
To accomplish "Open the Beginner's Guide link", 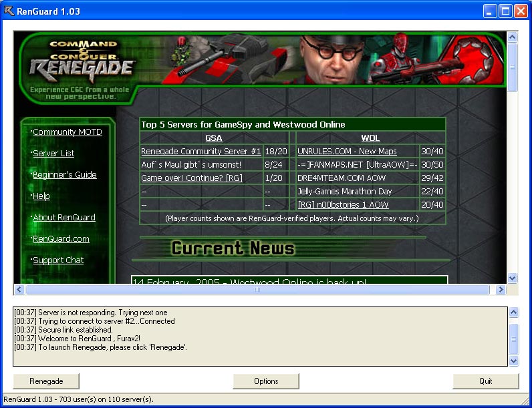I will point(65,175).
